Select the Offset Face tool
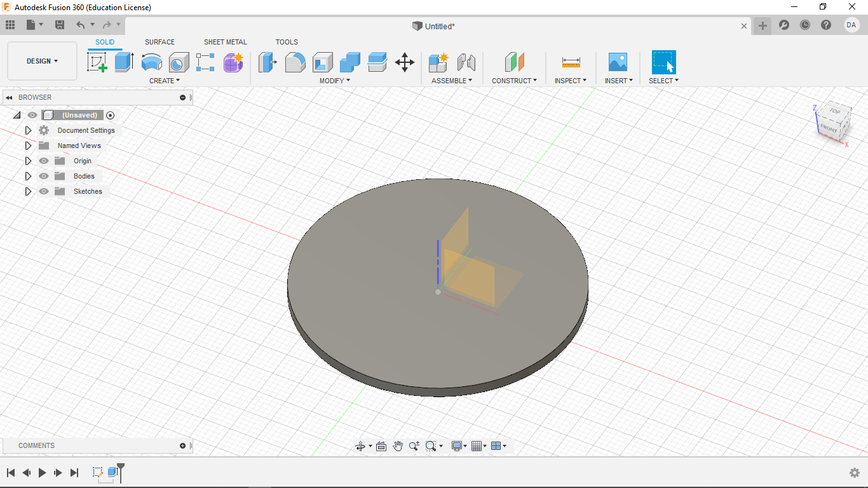Viewport: 868px width, 488px height. (377, 62)
